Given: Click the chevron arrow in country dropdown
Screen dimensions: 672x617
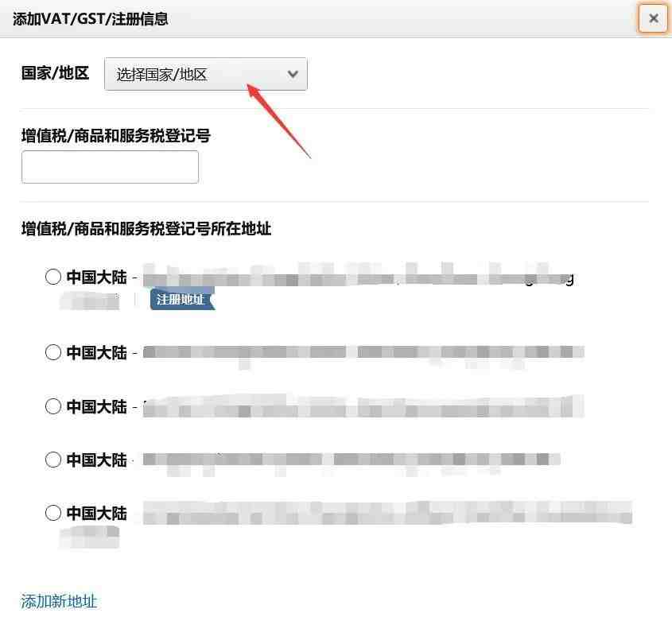Looking at the screenshot, I should tap(293, 74).
